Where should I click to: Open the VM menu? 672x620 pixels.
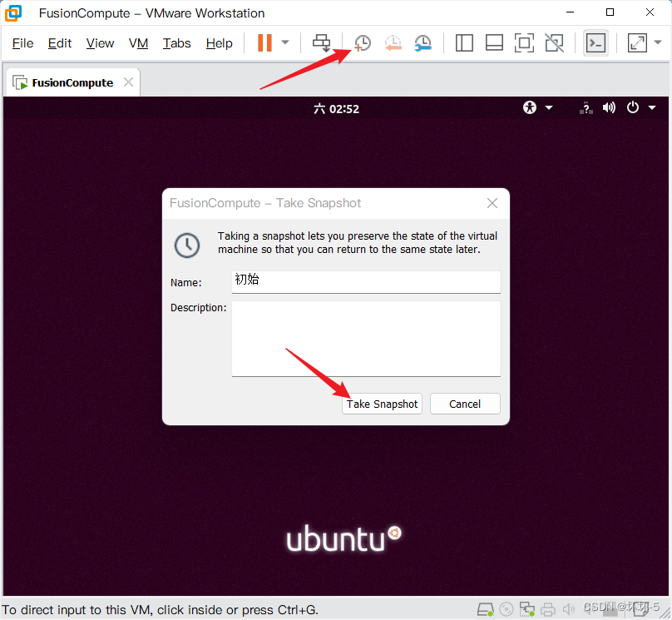(138, 43)
